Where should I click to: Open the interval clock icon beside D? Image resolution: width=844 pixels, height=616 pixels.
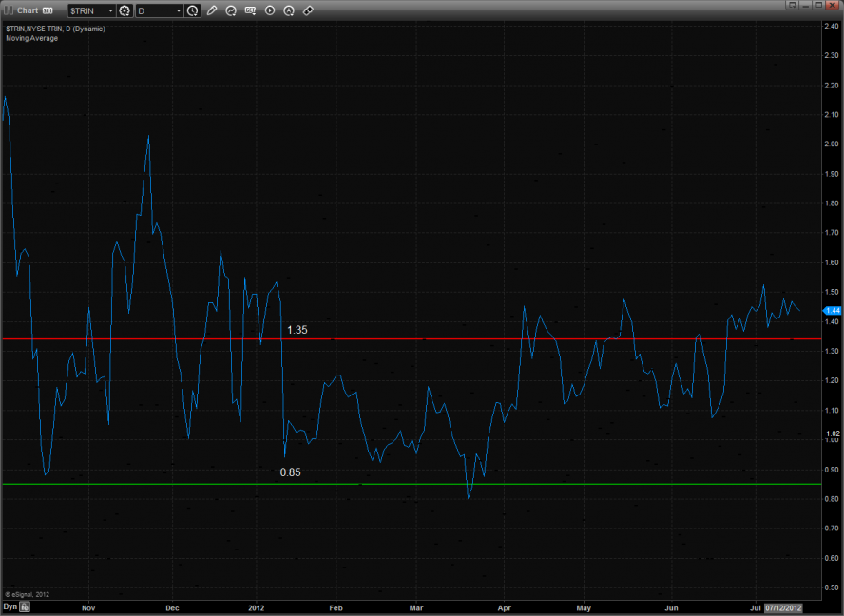(x=193, y=10)
